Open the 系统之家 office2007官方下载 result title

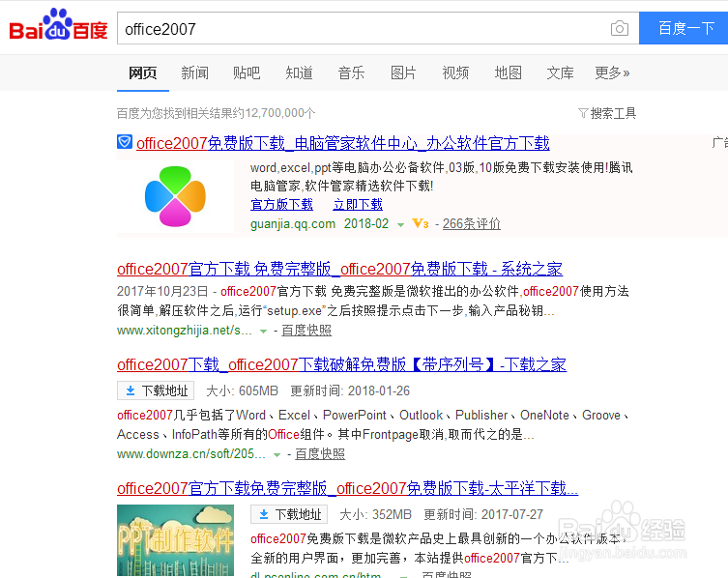[339, 269]
